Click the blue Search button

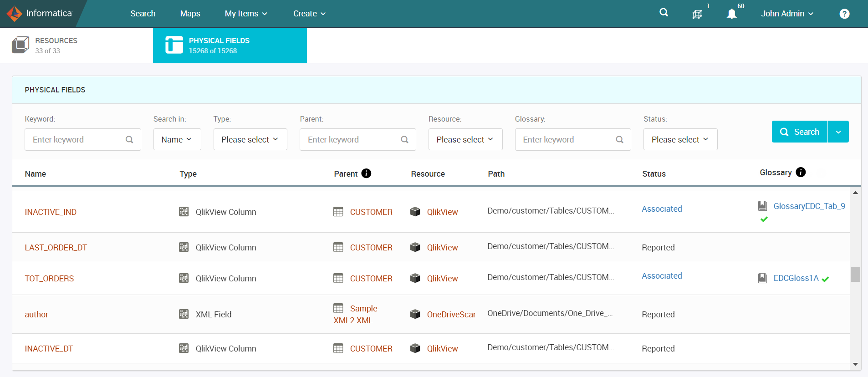[x=800, y=132]
